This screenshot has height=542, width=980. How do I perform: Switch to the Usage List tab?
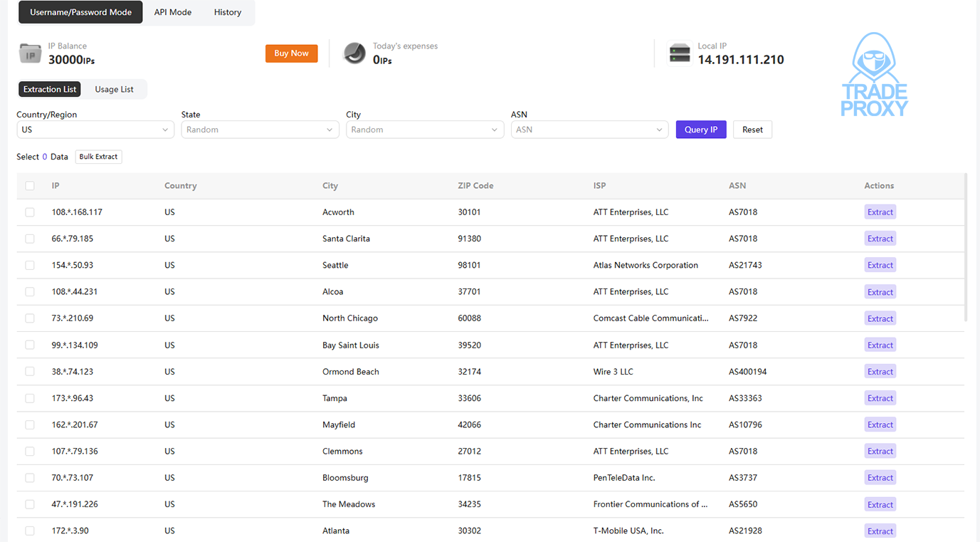[114, 89]
